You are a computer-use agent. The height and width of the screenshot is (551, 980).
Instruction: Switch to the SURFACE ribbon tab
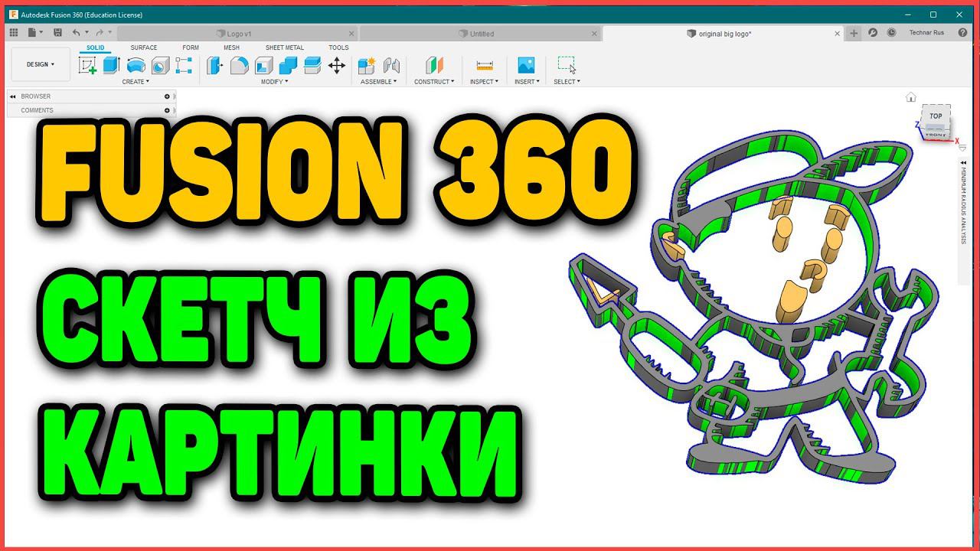point(143,47)
